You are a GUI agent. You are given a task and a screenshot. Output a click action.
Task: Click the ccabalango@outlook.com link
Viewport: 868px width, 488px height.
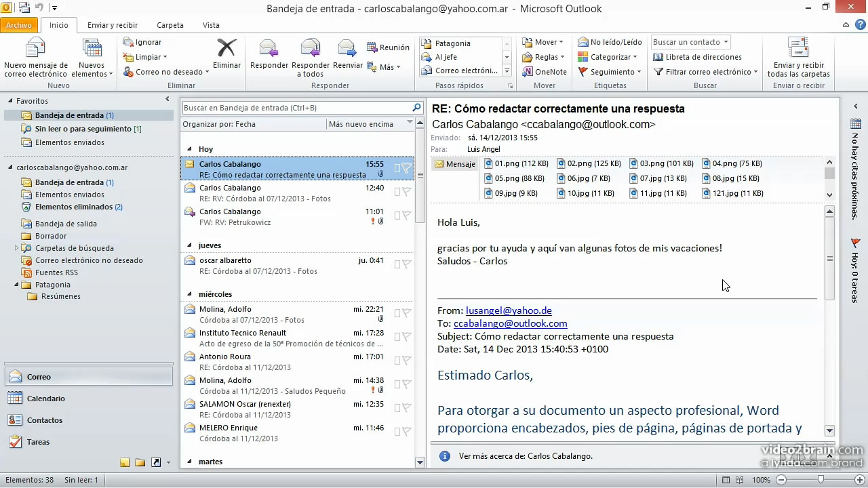point(511,323)
